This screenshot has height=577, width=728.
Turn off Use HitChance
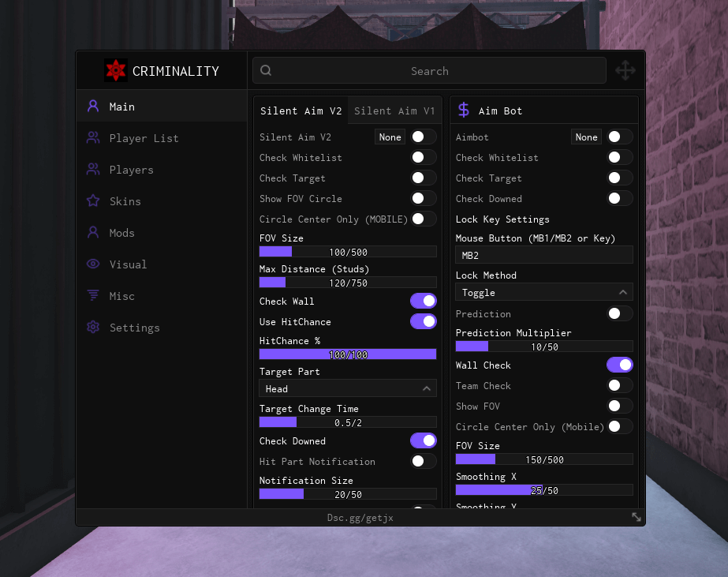[x=424, y=321]
